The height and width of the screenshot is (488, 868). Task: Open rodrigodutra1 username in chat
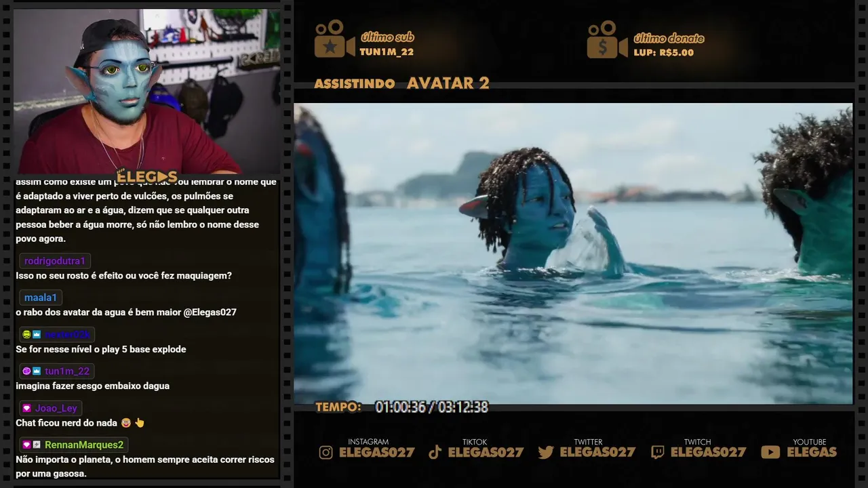[55, 261]
